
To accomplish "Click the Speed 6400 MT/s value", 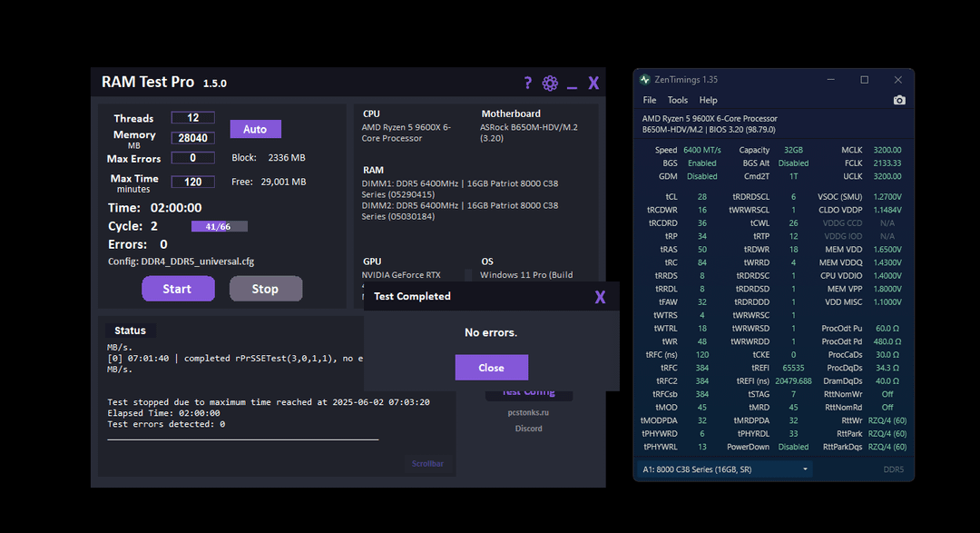I will tap(701, 150).
